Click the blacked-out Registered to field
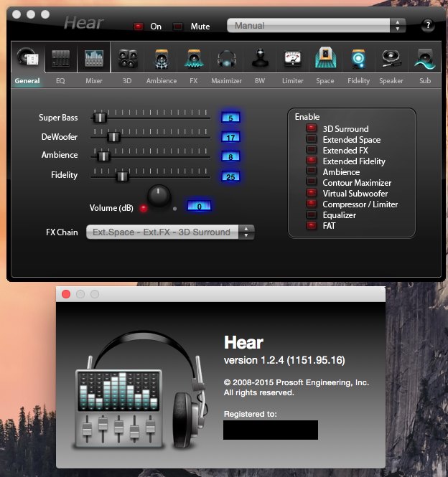The height and width of the screenshot is (477, 448). click(271, 430)
